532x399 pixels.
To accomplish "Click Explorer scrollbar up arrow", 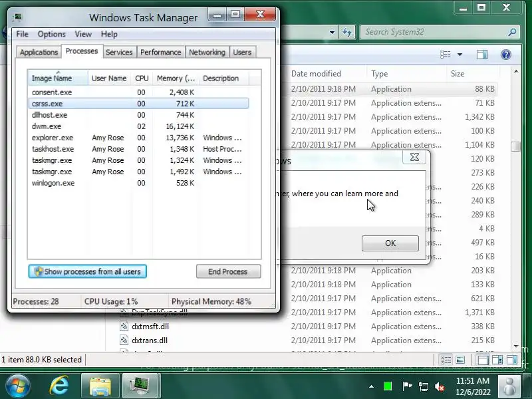I will tap(516, 72).
